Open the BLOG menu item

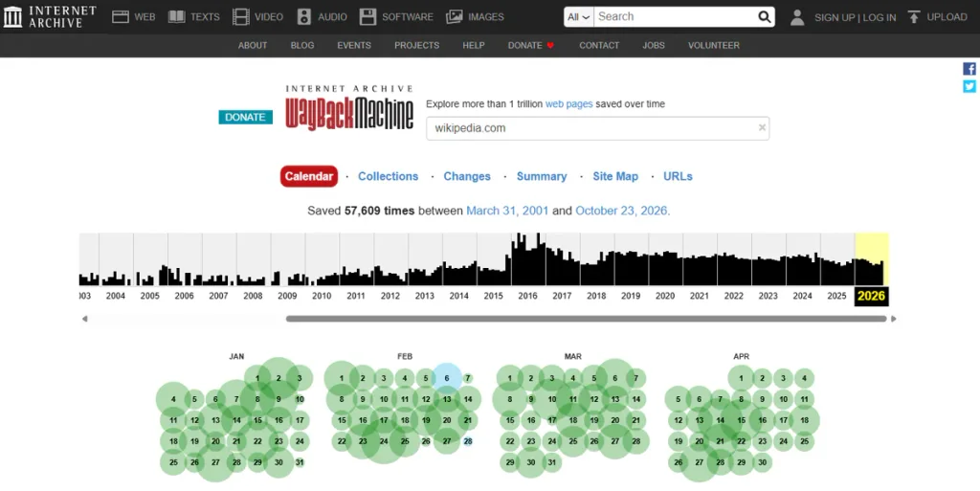[302, 45]
